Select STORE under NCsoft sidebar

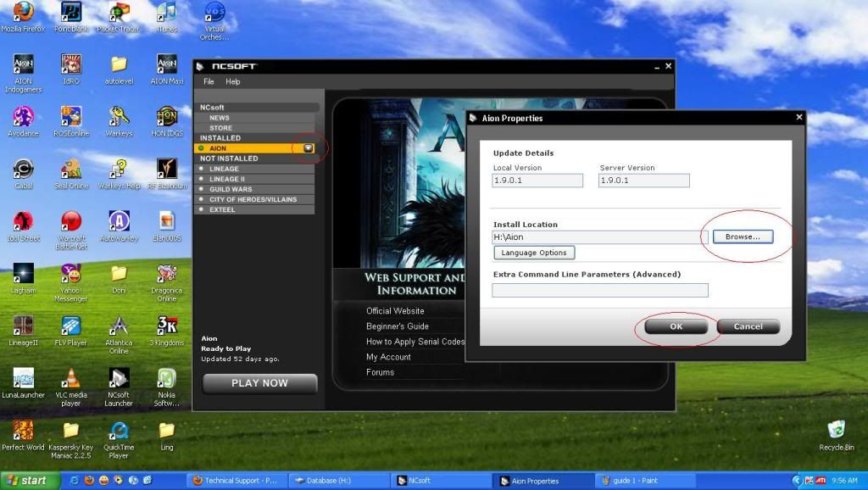[254, 128]
